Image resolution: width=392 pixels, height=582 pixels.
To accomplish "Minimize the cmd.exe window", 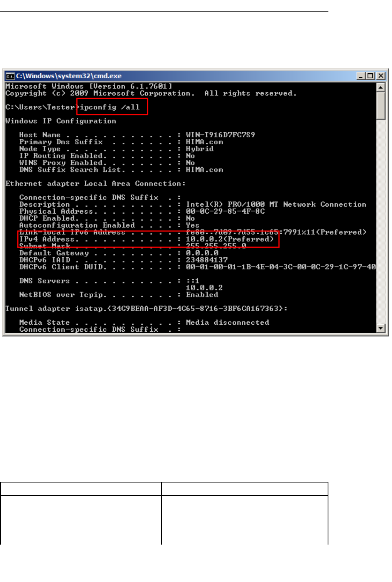I will point(361,76).
